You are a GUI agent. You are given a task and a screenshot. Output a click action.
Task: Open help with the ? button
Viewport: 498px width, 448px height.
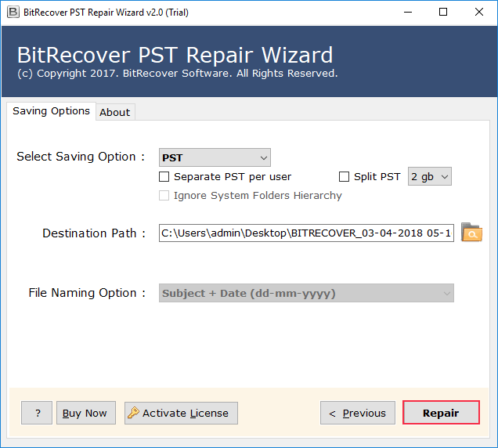(37, 413)
